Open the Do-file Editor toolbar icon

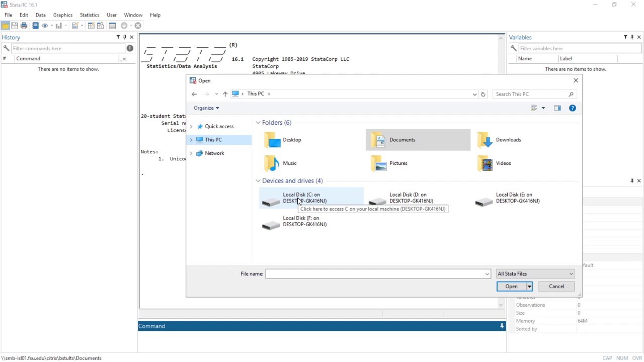(75, 26)
